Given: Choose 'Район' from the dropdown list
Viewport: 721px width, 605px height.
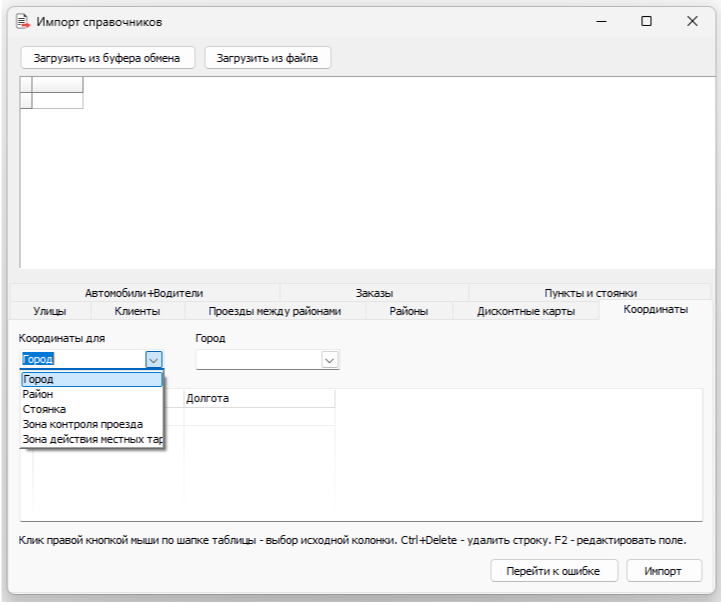Looking at the screenshot, I should click(x=38, y=394).
